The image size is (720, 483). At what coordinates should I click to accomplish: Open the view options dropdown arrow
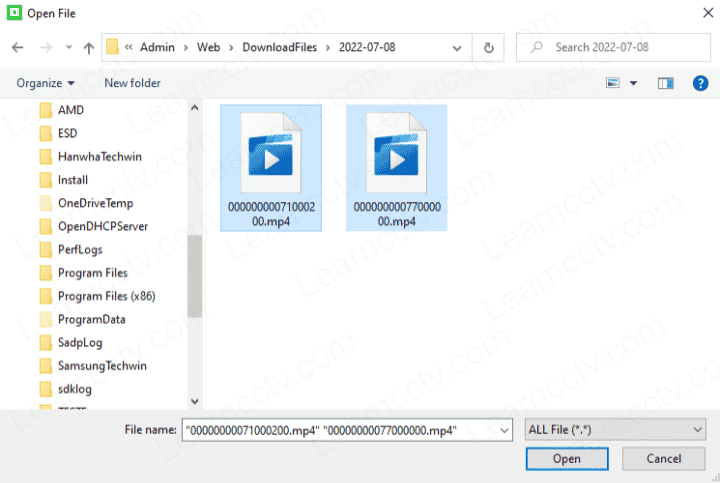coord(633,83)
